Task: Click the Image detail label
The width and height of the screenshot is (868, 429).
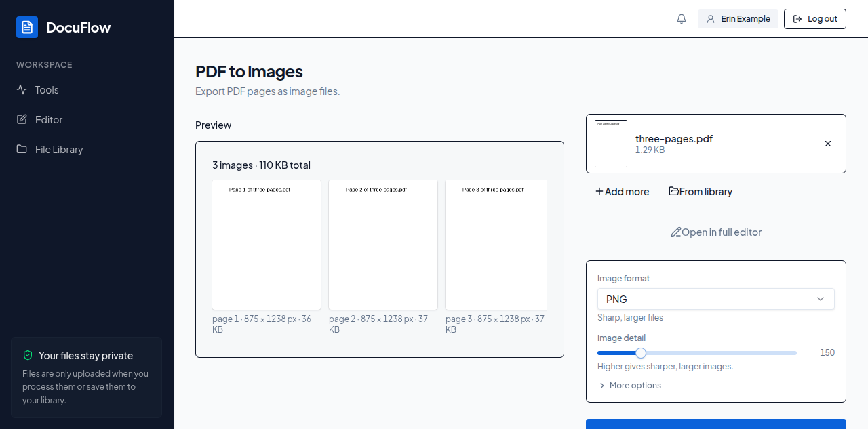Action: pyautogui.click(x=621, y=338)
